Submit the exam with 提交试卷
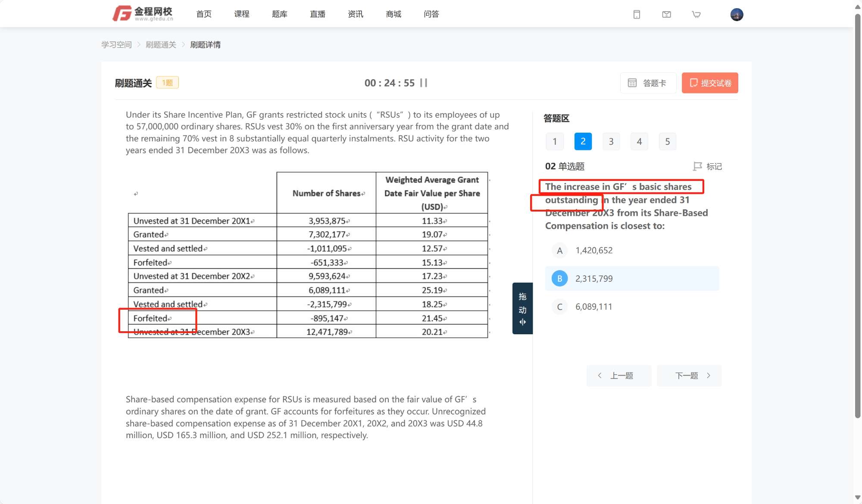Screen dimensions: 862x504 click(710, 83)
